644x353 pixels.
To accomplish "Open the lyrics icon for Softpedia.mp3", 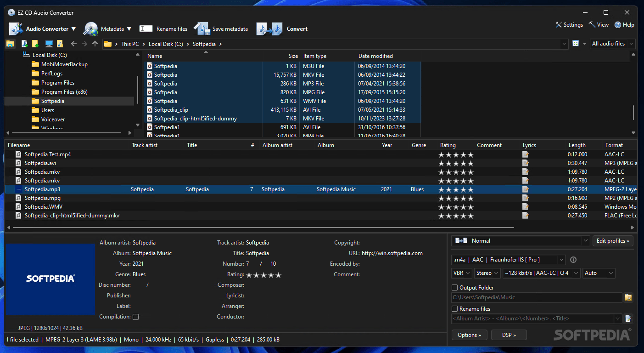I will pos(525,189).
